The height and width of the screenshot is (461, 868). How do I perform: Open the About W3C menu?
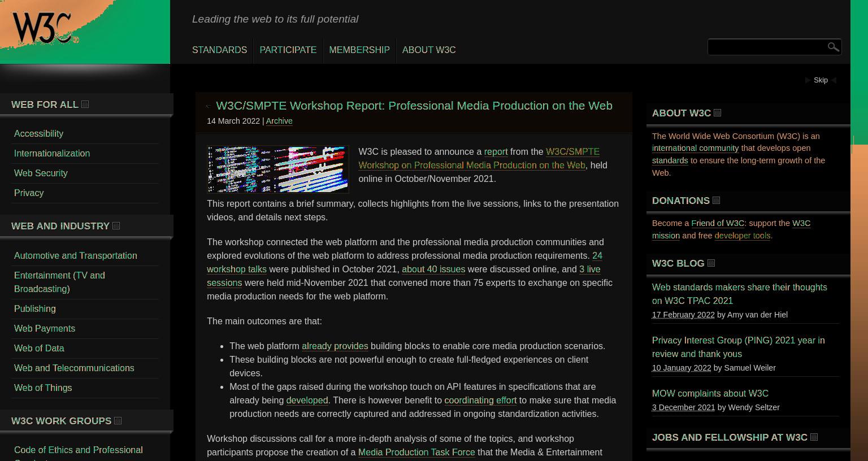429,50
